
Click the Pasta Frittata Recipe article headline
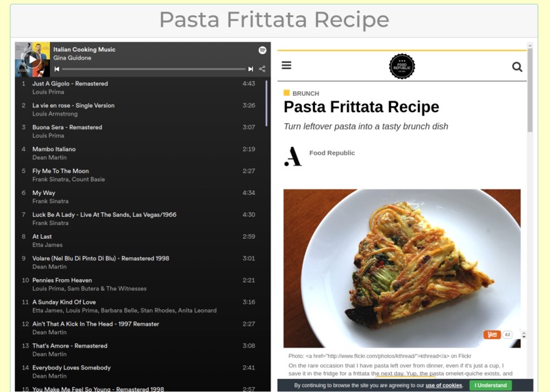click(361, 107)
